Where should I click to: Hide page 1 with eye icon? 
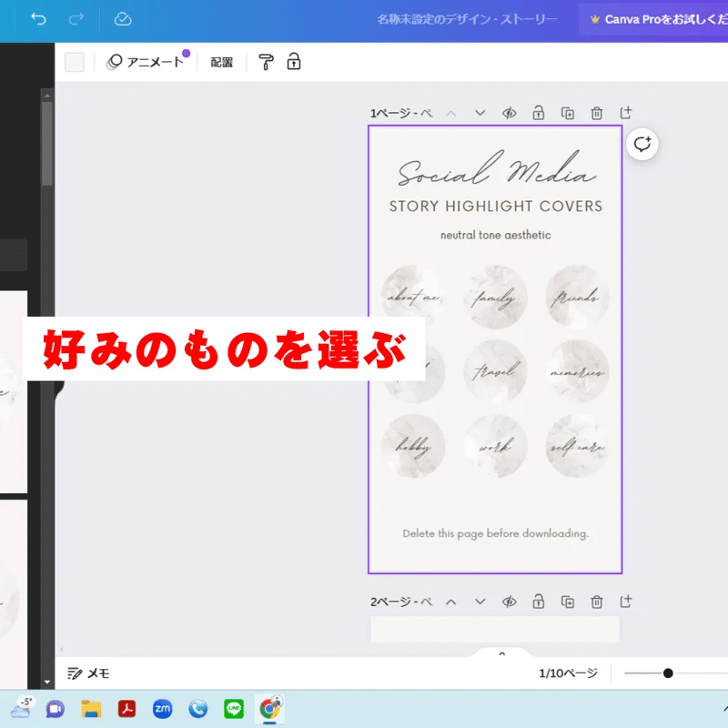(x=510, y=113)
